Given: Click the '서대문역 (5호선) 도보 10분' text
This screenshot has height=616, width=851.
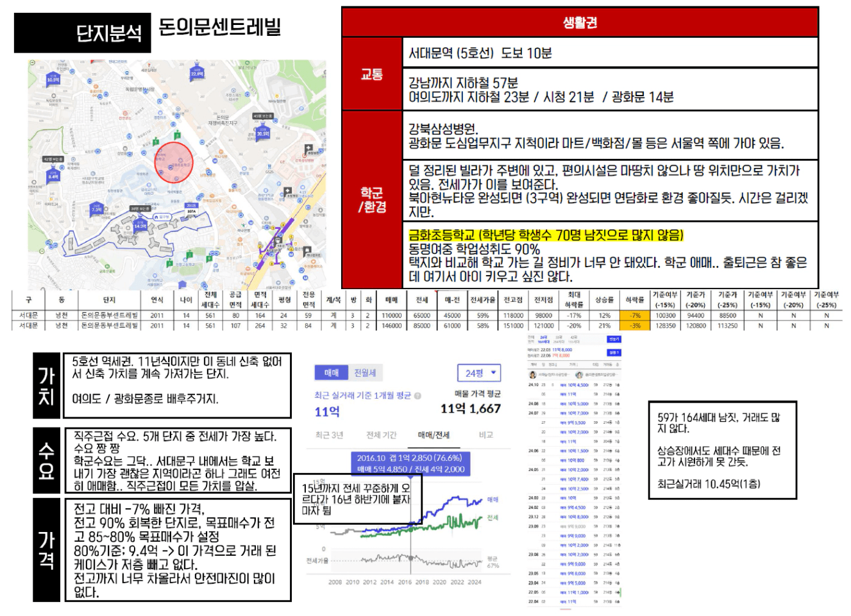Looking at the screenshot, I should (480, 53).
